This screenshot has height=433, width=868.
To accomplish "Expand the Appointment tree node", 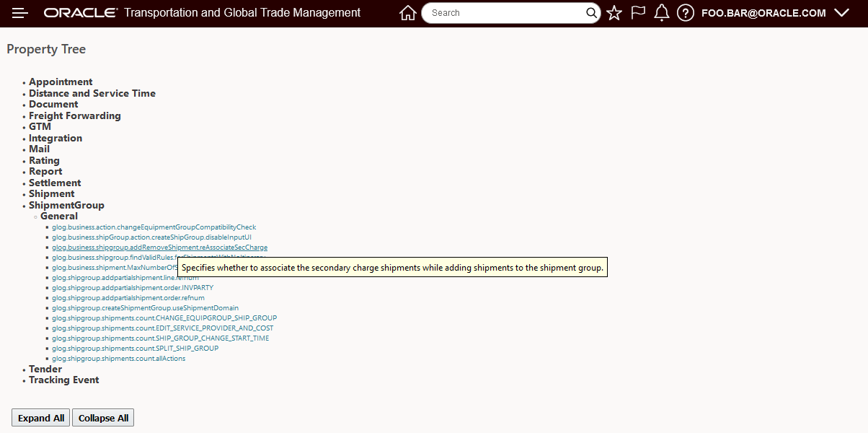I will pyautogui.click(x=61, y=82).
